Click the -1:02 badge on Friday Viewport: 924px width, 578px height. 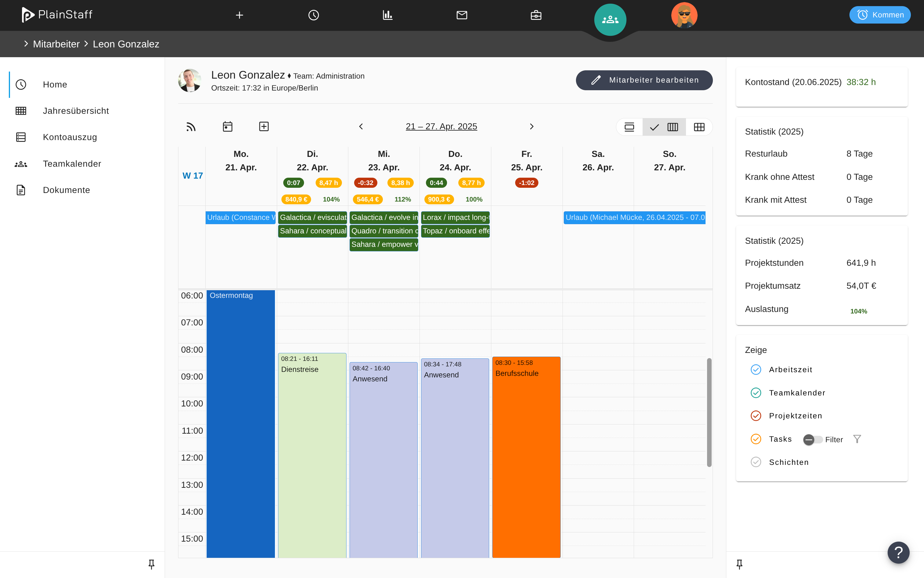(x=526, y=183)
